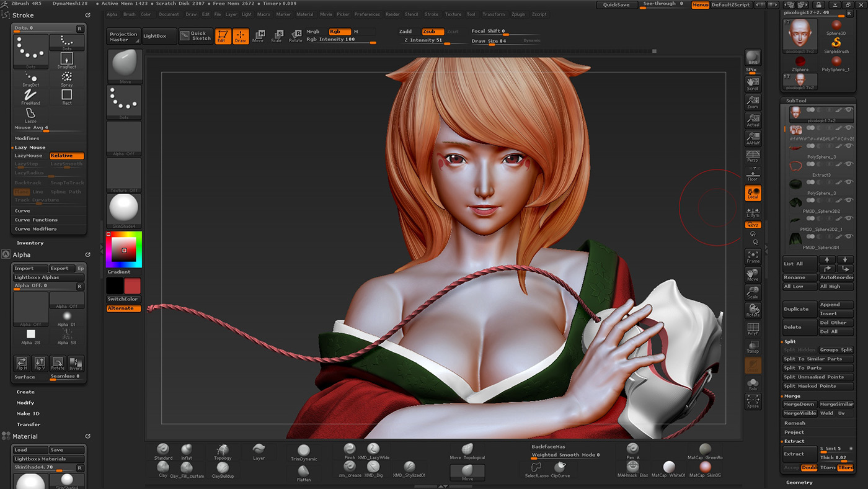Open the Brush menu

pyautogui.click(x=130, y=14)
